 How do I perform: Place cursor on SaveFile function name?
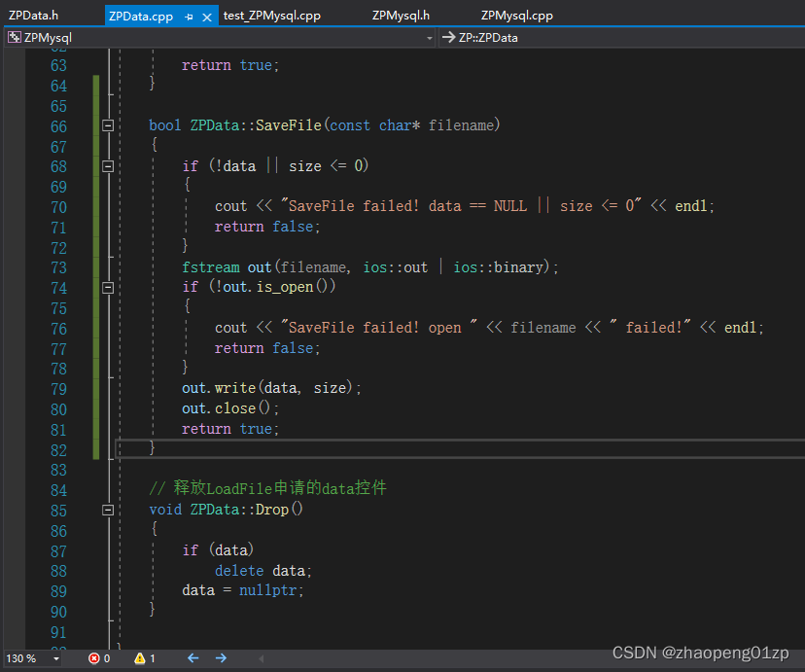(289, 125)
